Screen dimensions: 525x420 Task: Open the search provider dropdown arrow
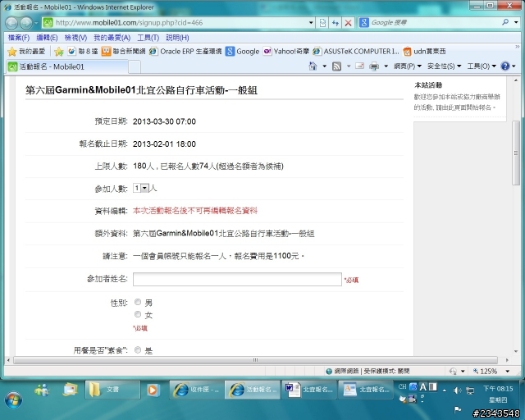pos(516,22)
